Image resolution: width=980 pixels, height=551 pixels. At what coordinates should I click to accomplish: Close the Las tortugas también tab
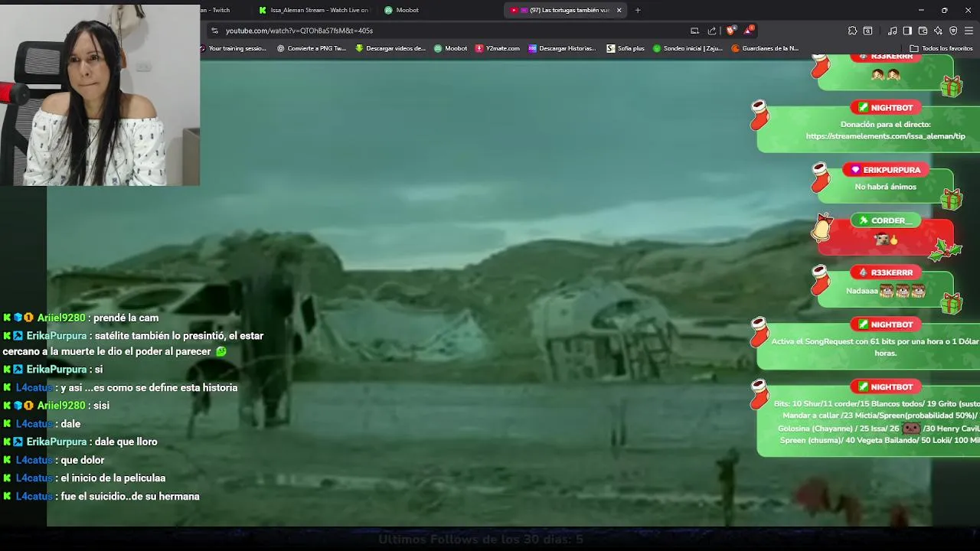619,10
